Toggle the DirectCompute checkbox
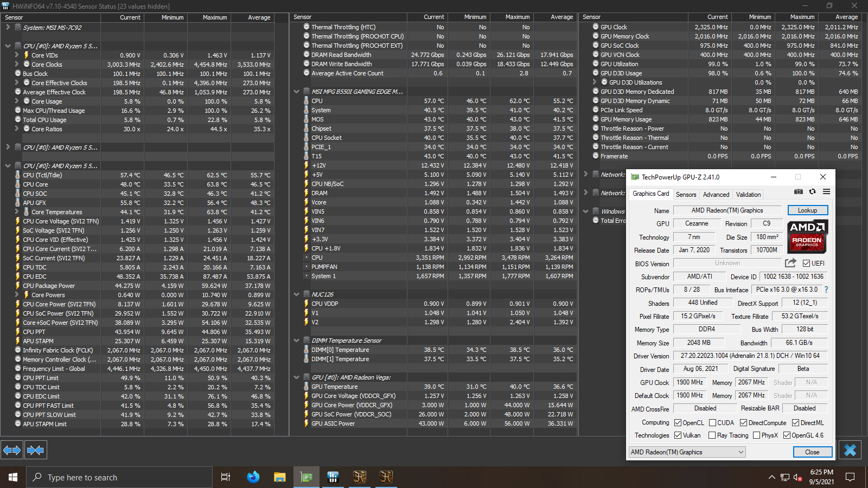 click(x=743, y=423)
